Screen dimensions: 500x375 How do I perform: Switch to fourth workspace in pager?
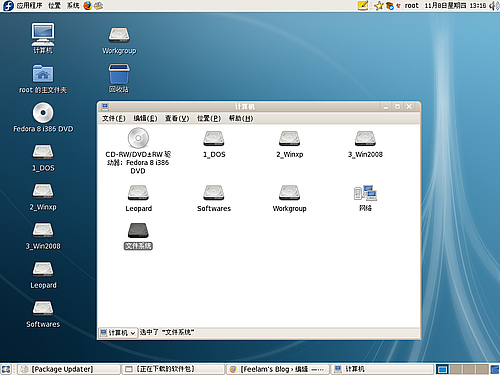[482, 369]
